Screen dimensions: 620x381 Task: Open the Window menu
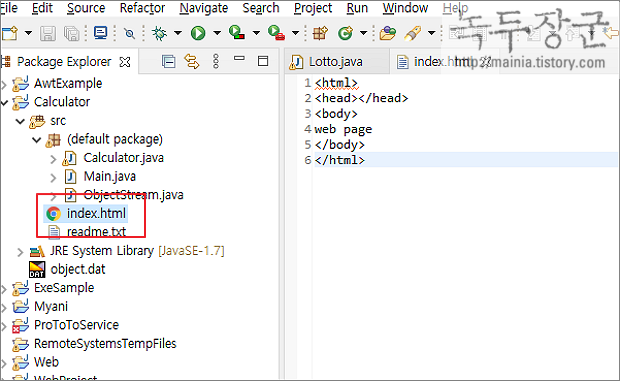click(x=405, y=8)
